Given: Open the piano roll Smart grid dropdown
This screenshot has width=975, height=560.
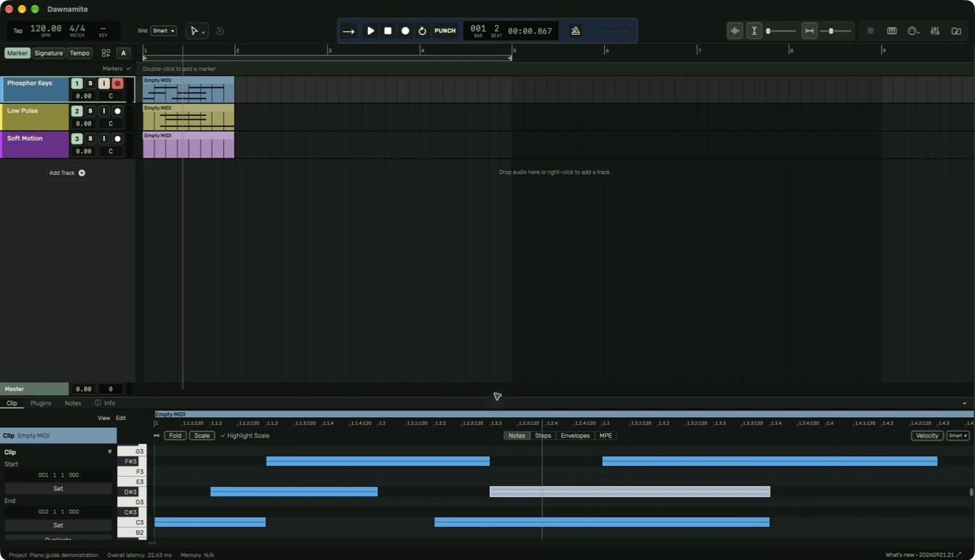Looking at the screenshot, I should tap(957, 435).
